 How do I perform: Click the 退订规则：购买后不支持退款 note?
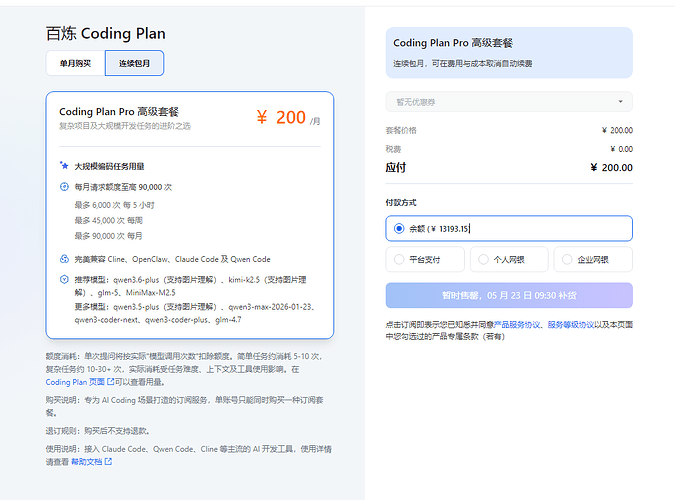[98, 431]
